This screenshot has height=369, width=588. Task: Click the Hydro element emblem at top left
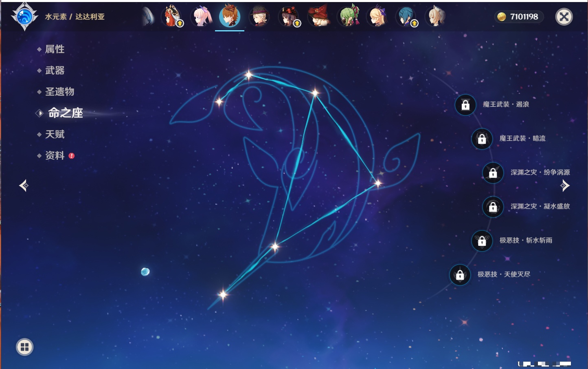pyautogui.click(x=24, y=17)
